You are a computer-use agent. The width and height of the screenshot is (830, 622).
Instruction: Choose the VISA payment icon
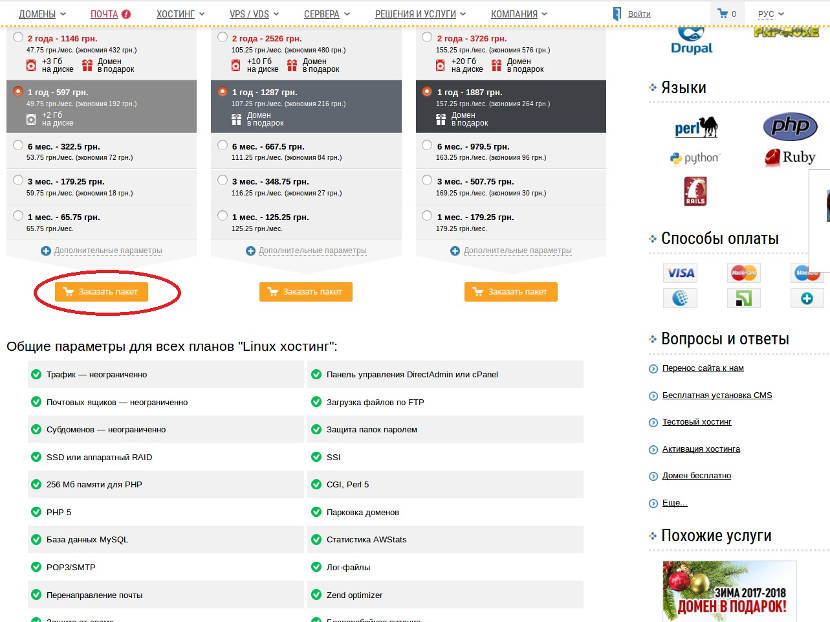(680, 273)
